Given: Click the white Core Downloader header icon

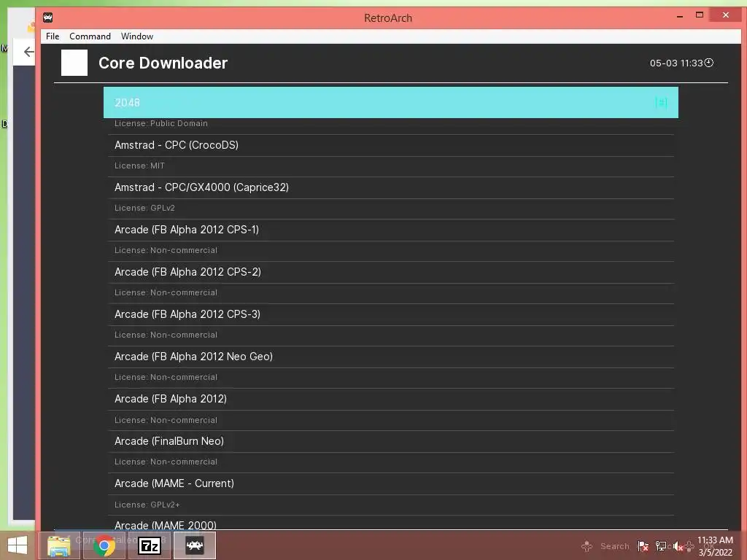Looking at the screenshot, I should coord(74,63).
